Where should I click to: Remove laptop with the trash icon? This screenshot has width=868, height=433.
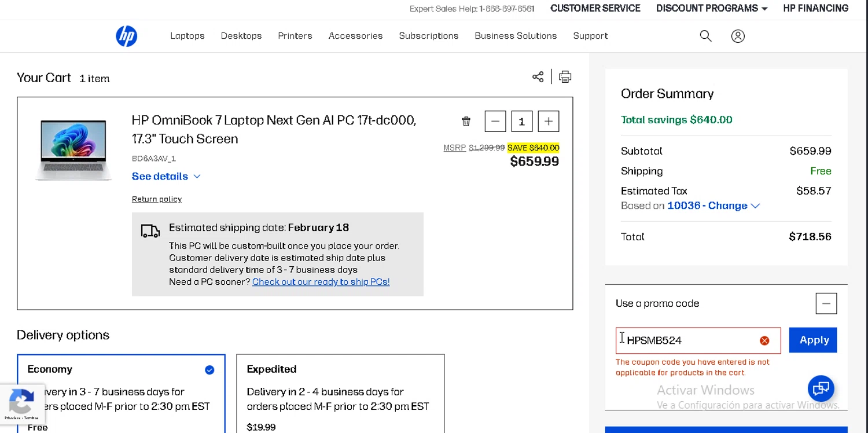click(x=466, y=122)
